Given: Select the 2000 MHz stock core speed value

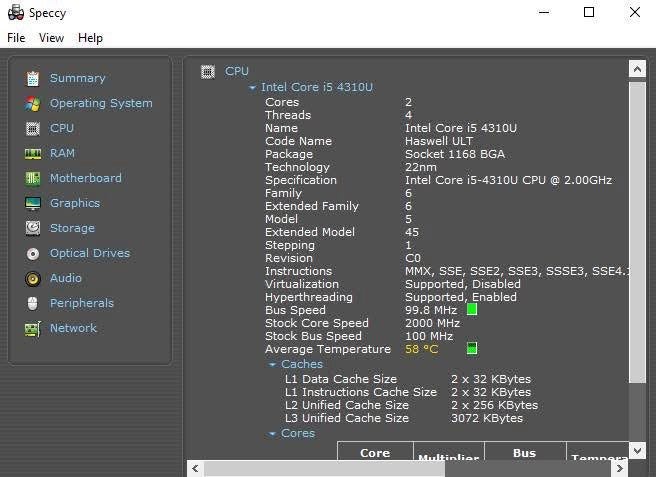Looking at the screenshot, I should coord(433,323).
